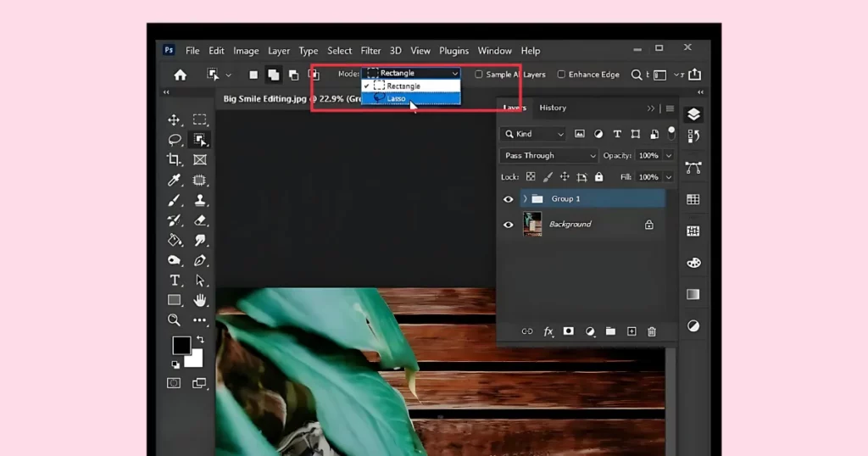Open the Pass Through blend mode dropdown

pyautogui.click(x=548, y=155)
